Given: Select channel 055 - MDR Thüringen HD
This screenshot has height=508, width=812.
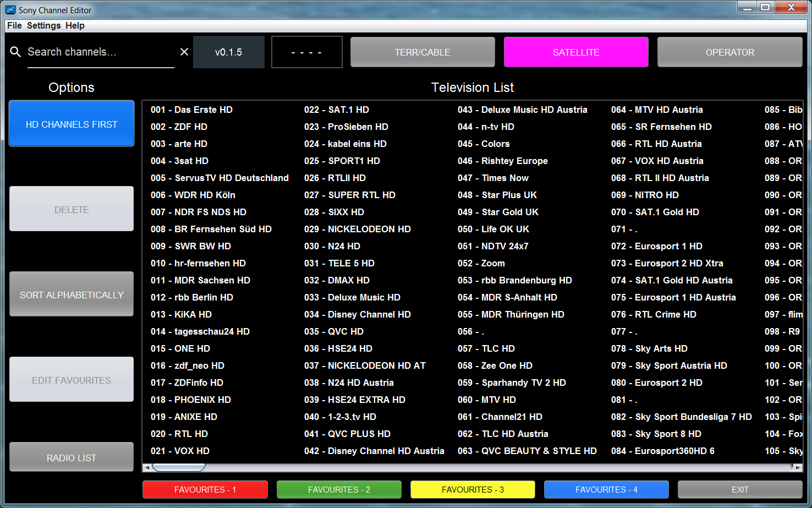Looking at the screenshot, I should (511, 314).
